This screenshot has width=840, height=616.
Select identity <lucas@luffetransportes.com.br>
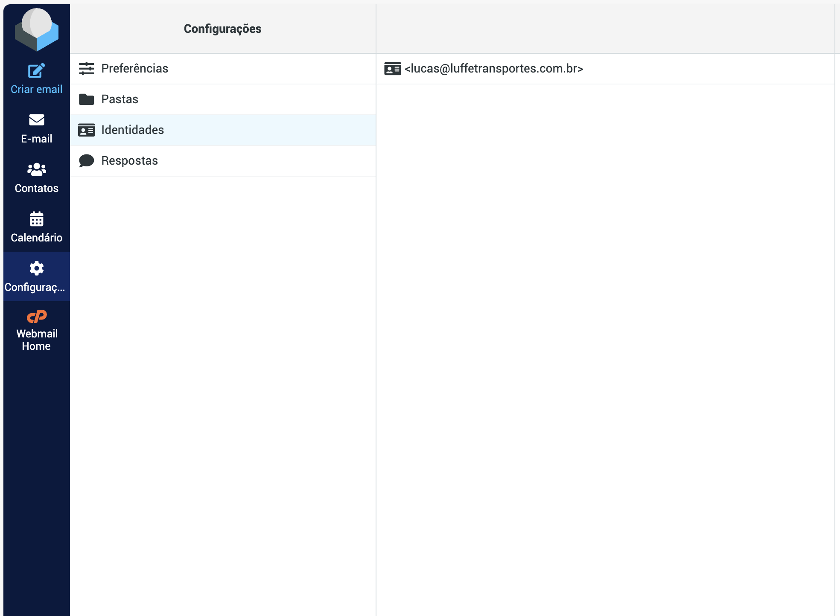pyautogui.click(x=606, y=69)
